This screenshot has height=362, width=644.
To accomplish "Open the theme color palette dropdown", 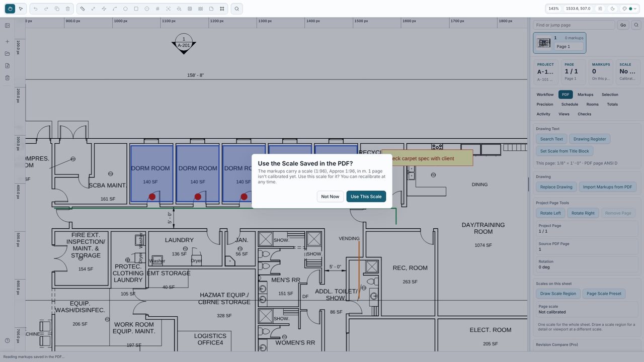I will (x=629, y=9).
